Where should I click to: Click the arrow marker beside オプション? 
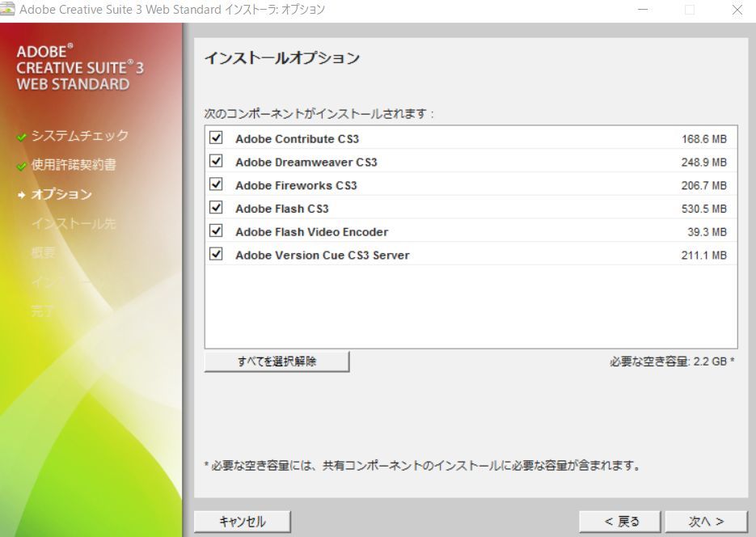click(21, 195)
